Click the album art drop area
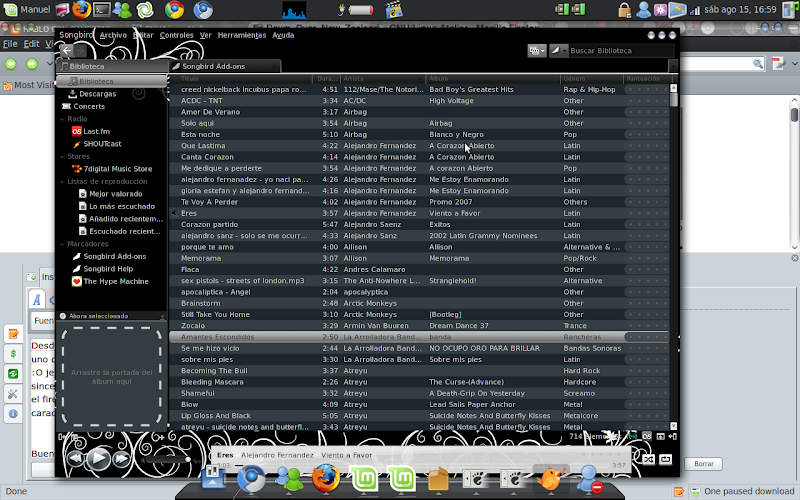800x500 pixels. tap(112, 377)
